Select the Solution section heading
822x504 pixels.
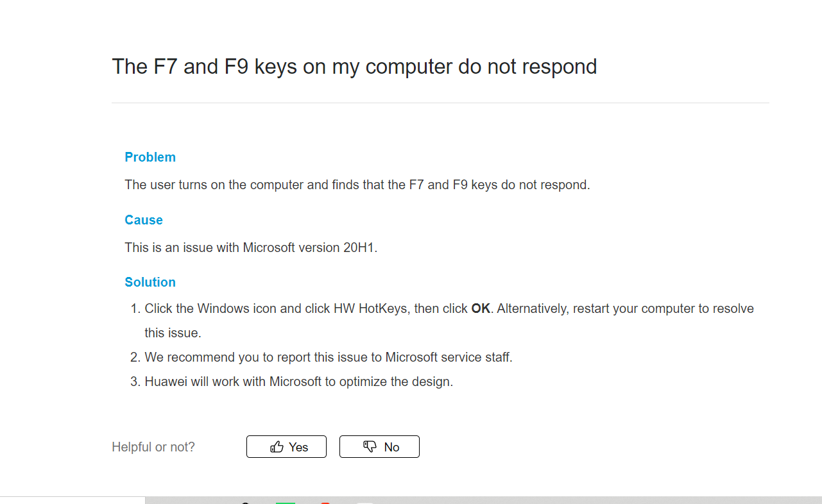[x=150, y=282]
